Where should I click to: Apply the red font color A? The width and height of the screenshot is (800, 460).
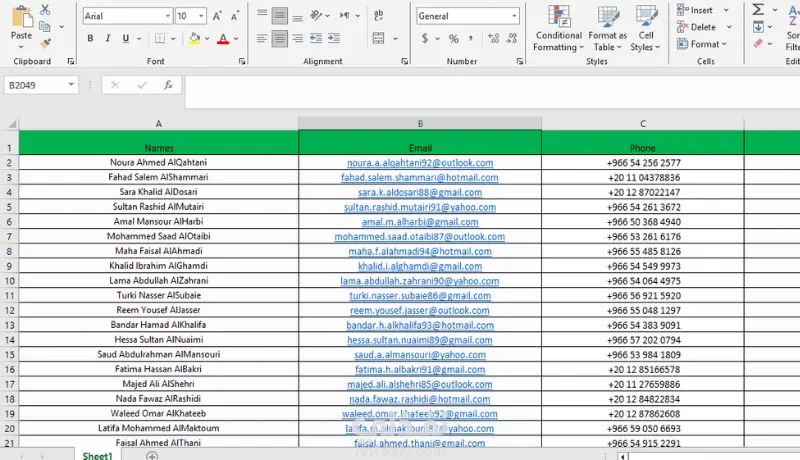(x=223, y=38)
